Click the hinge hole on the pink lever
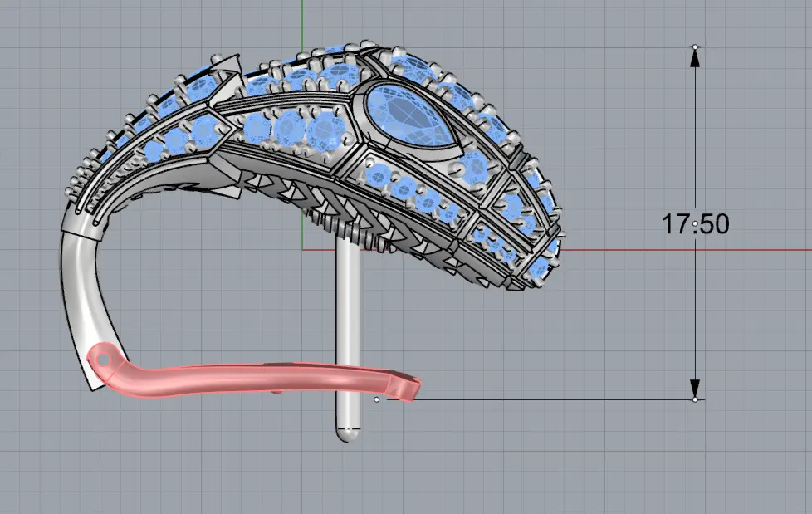 pyautogui.click(x=104, y=360)
